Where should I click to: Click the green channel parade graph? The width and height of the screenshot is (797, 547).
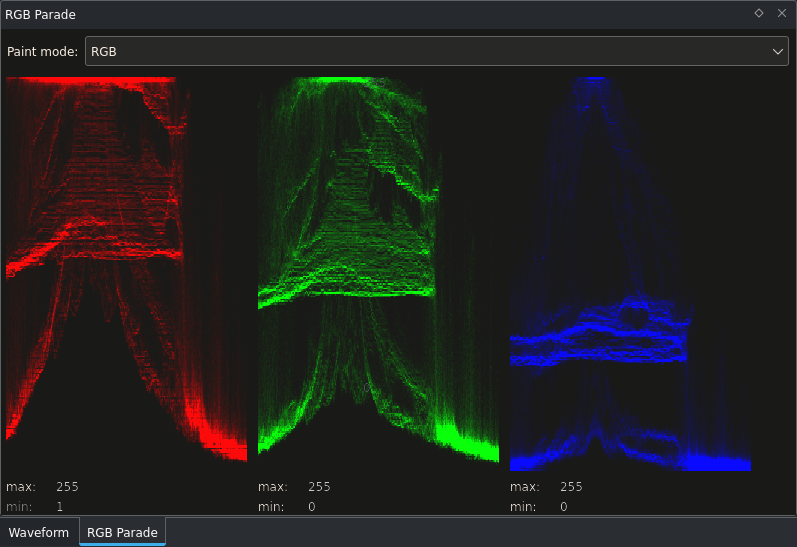click(x=377, y=270)
